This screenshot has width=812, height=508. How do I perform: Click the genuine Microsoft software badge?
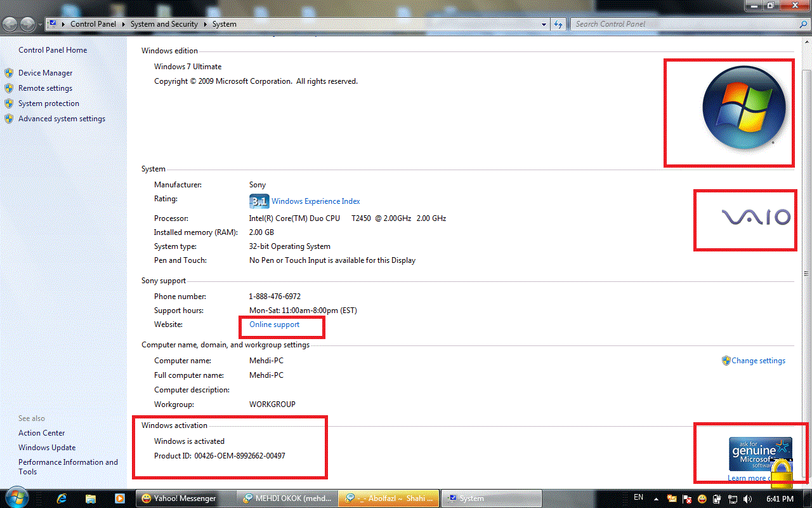[x=760, y=454]
